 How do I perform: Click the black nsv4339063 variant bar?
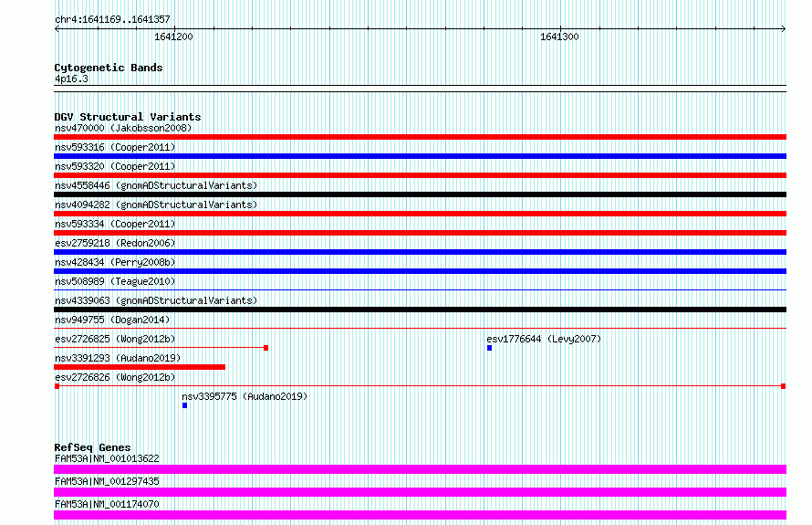(420, 310)
